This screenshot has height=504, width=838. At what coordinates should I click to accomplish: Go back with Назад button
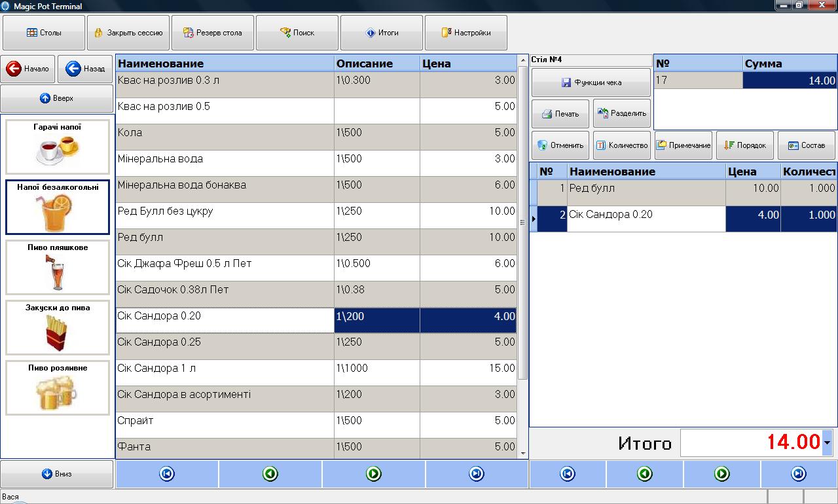click(85, 69)
